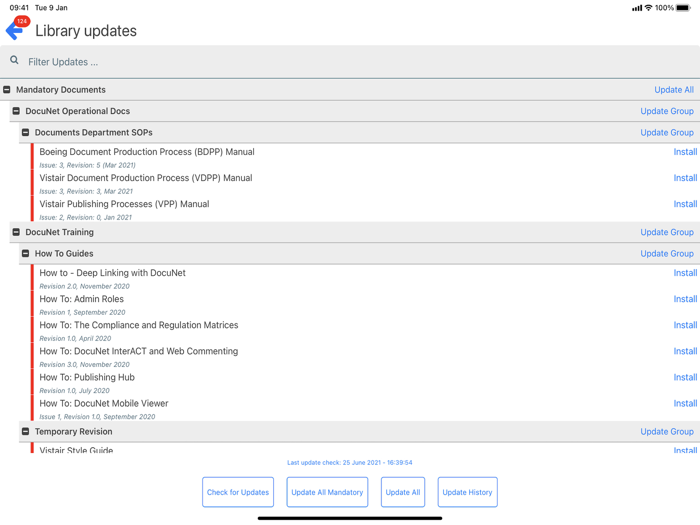Collapse the Temporary Revision group
Screen dimensions: 700x525
pyautogui.click(x=25, y=432)
